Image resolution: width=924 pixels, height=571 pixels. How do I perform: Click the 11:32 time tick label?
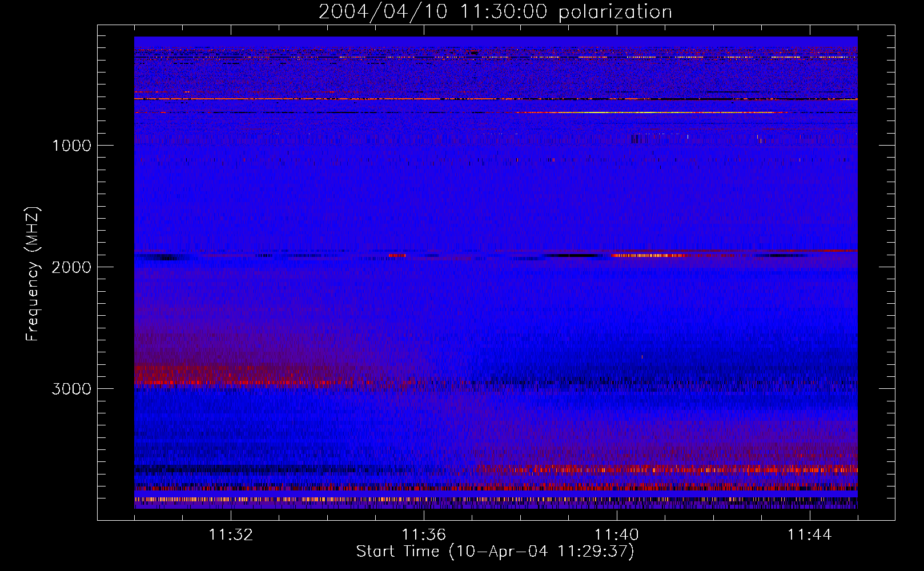click(231, 535)
